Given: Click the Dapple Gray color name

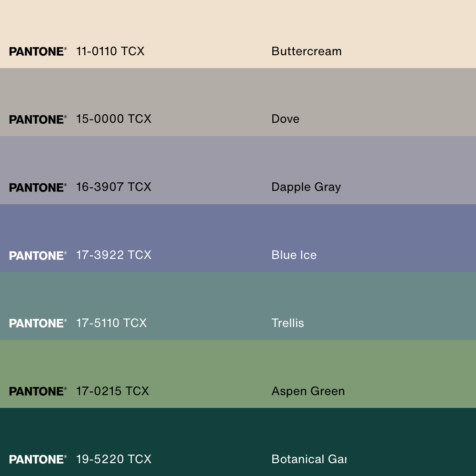Looking at the screenshot, I should tap(306, 187).
